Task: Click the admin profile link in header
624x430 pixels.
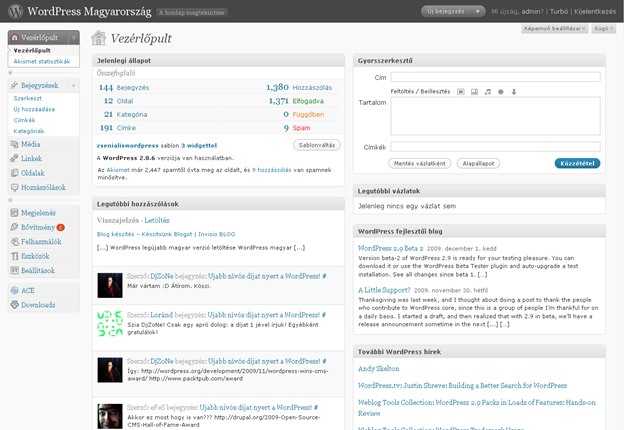Action: pos(531,12)
